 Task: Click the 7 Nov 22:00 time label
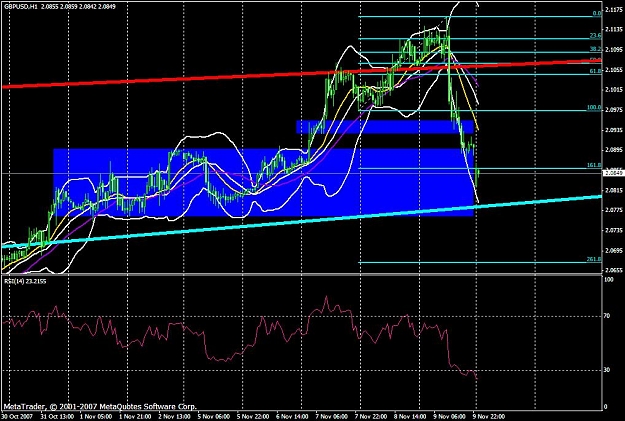coord(370,417)
